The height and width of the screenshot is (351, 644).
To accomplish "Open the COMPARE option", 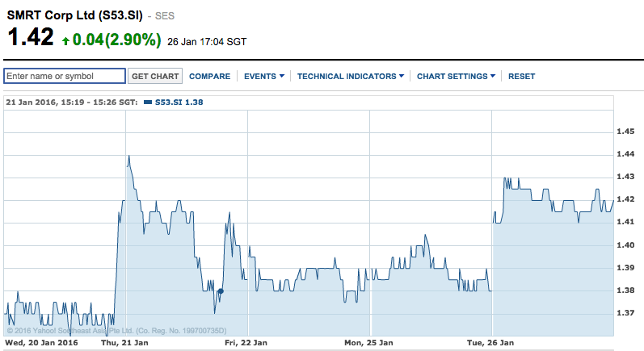I will click(209, 77).
